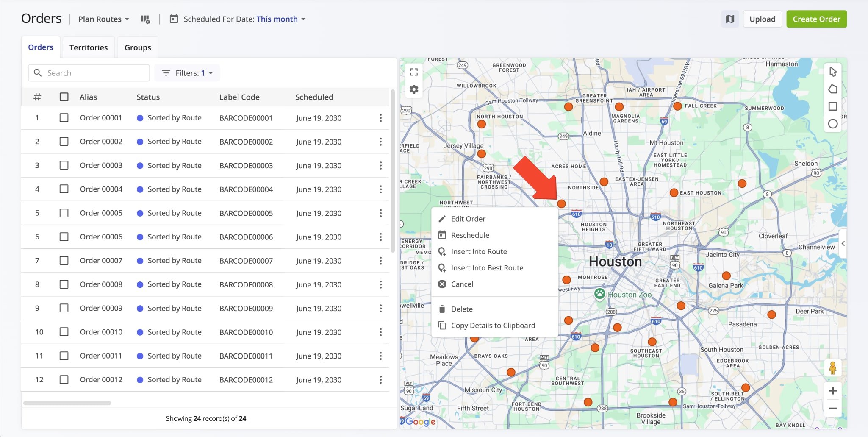Sort by the Label Code column header

[x=239, y=97]
